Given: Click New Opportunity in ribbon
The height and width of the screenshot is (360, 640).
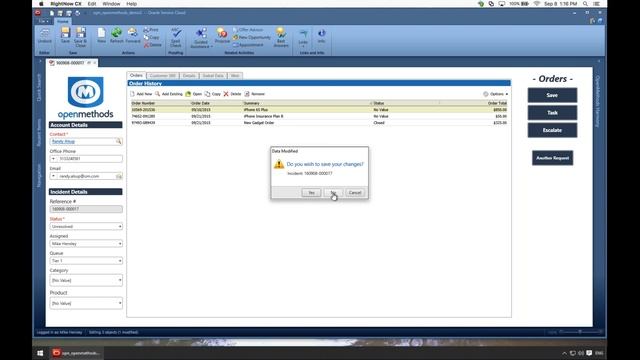Looking at the screenshot, I should click(x=251, y=37).
